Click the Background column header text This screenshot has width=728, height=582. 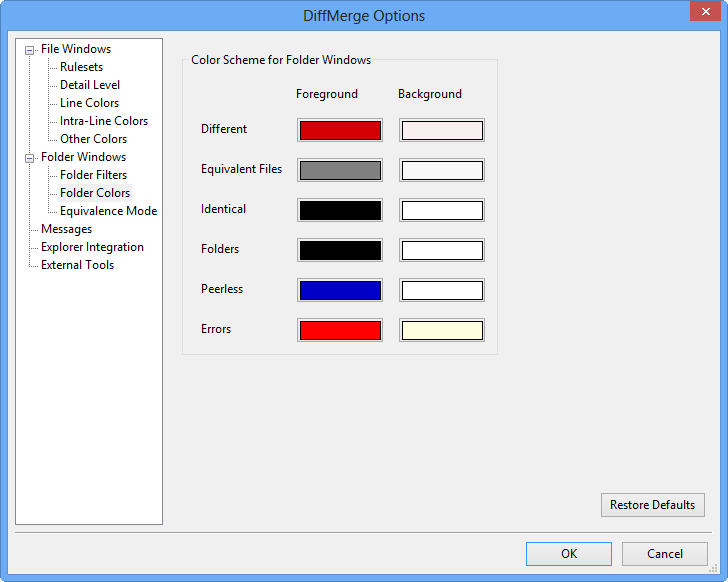(430, 94)
